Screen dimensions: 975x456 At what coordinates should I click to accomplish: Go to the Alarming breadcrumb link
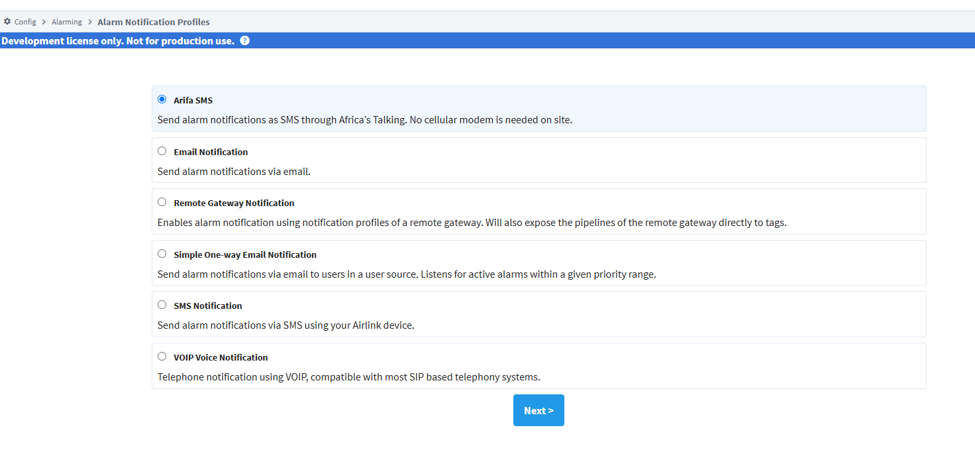coord(67,22)
